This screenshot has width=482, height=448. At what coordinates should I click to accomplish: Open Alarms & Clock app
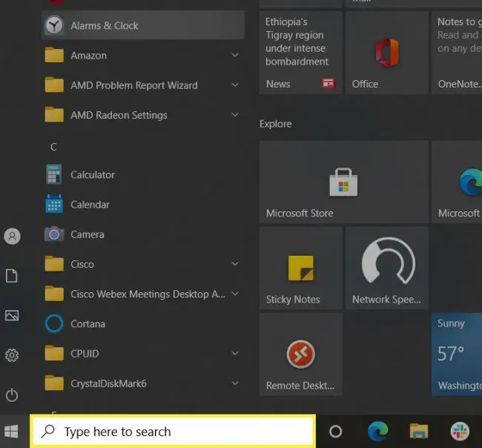[104, 25]
